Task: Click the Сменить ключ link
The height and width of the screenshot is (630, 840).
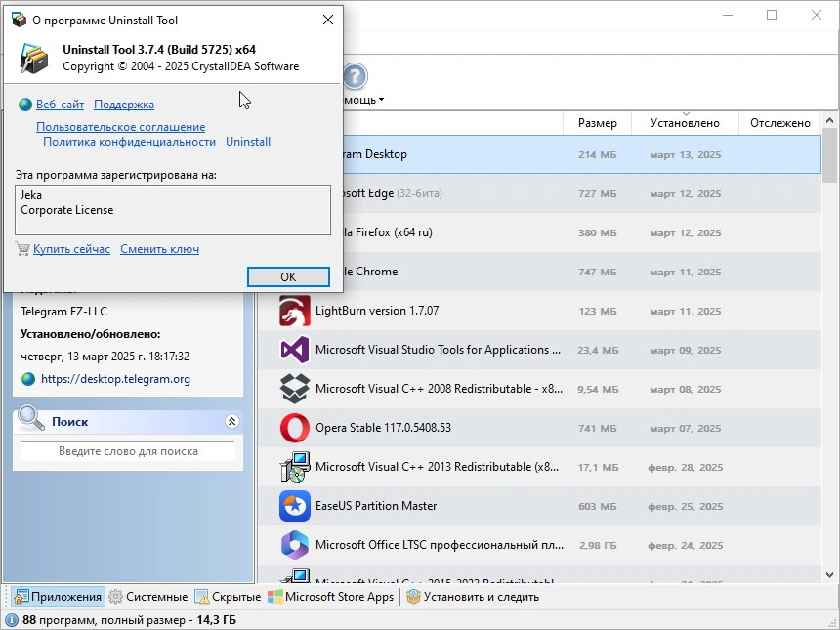Action: [159, 249]
